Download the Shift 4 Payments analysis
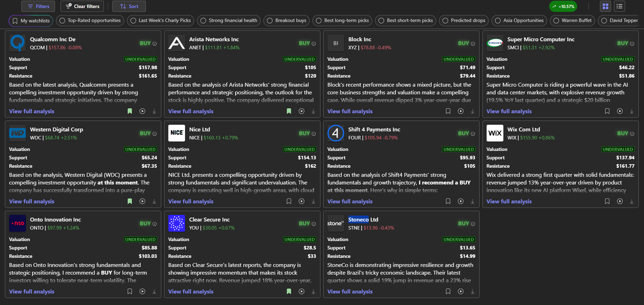644x305 pixels. point(472,202)
